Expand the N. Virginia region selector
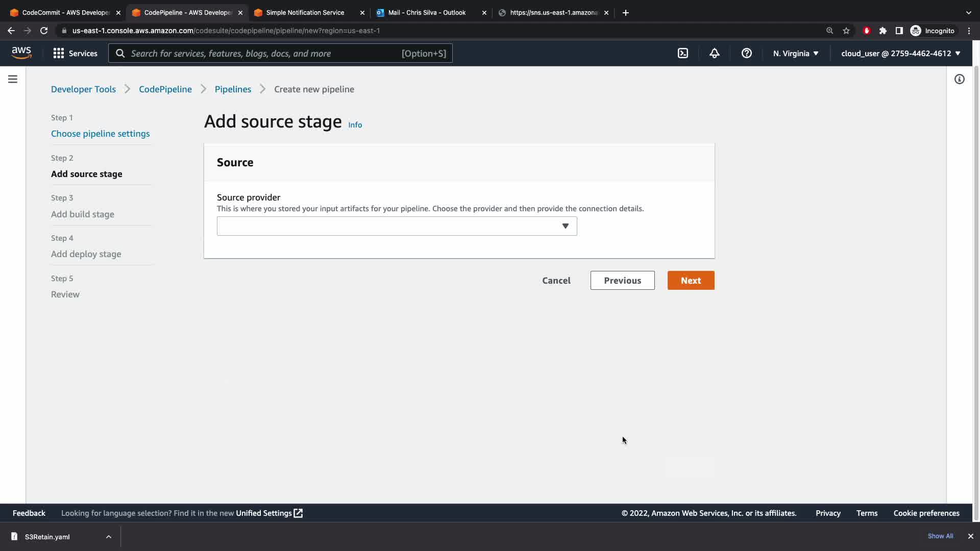 795,54
